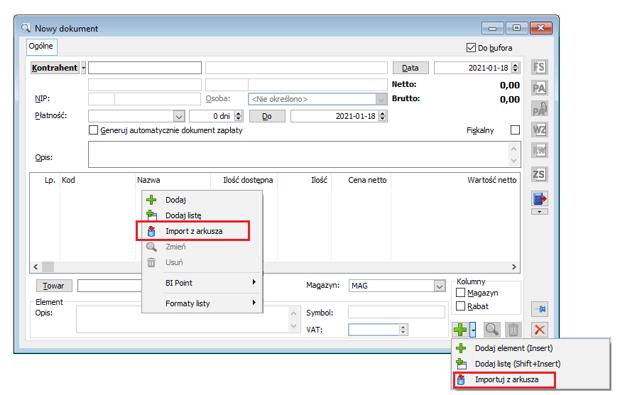Toggle the Fiskalny checkbox

[515, 130]
